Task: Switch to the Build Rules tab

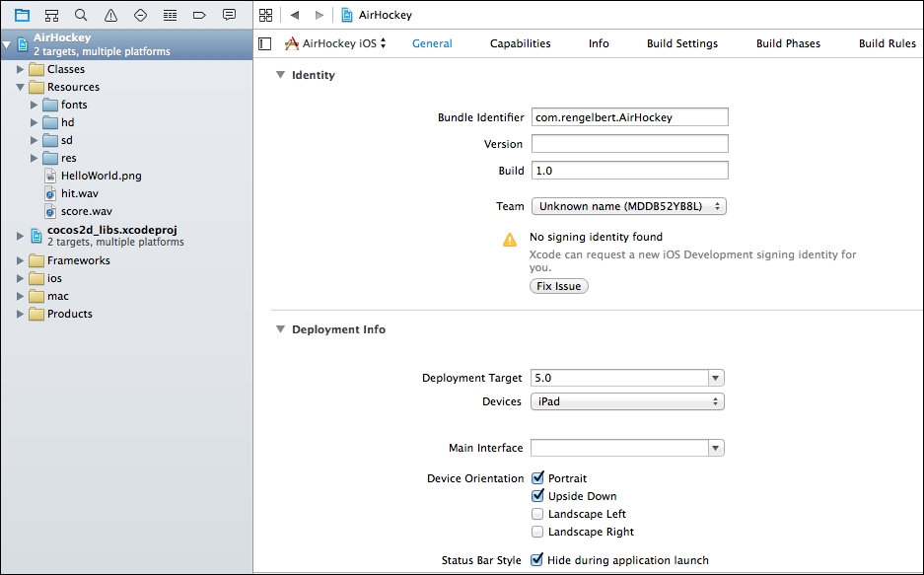Action: [888, 43]
